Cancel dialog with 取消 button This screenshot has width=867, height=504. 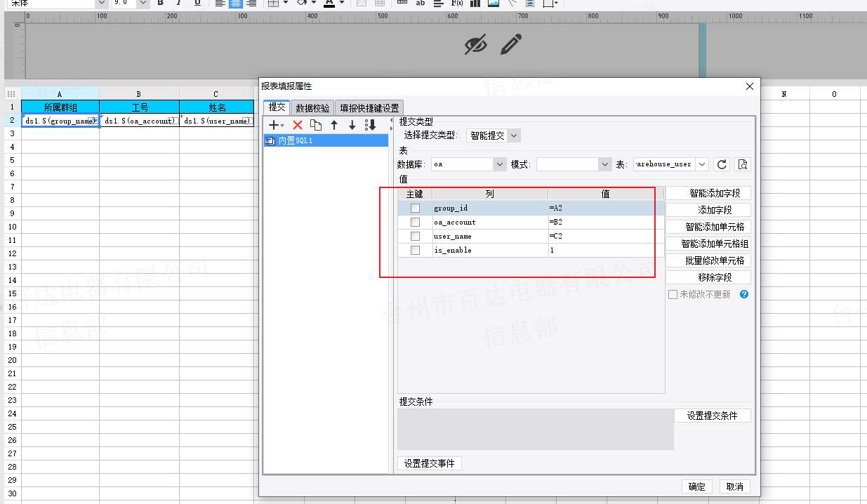click(735, 486)
